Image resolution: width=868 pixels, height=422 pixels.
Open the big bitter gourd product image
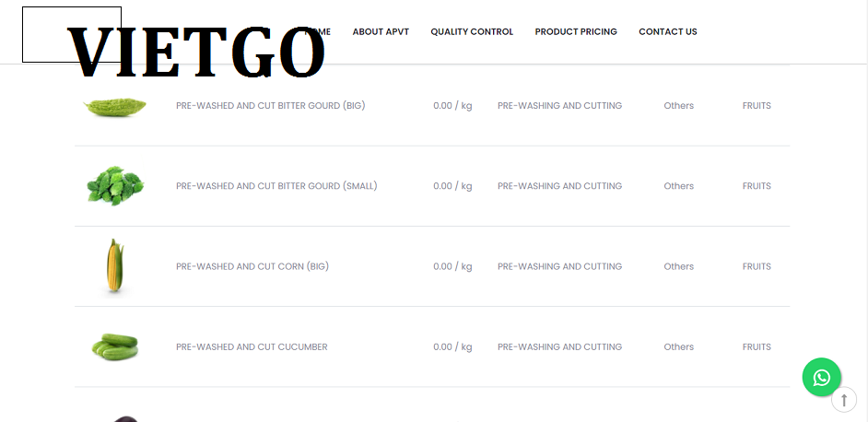point(115,106)
